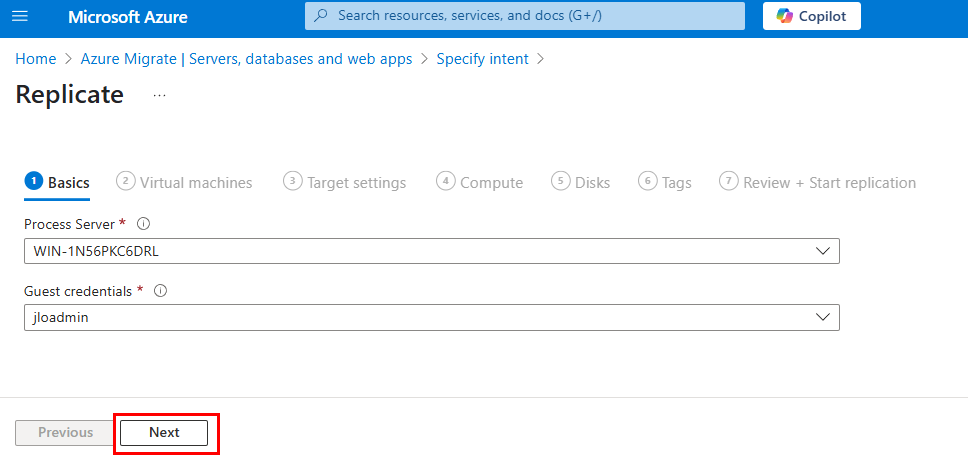This screenshot has height=457, width=968.
Task: Click the Previous button
Action: tap(65, 432)
